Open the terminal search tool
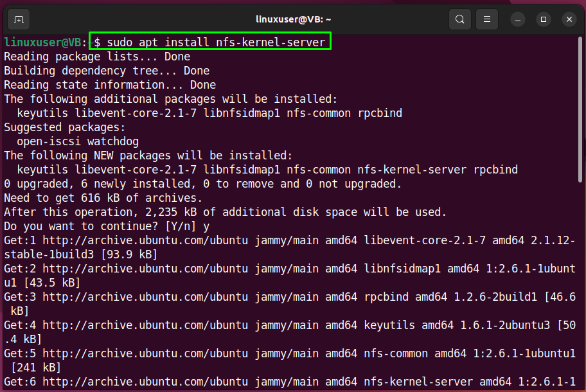 [x=459, y=19]
